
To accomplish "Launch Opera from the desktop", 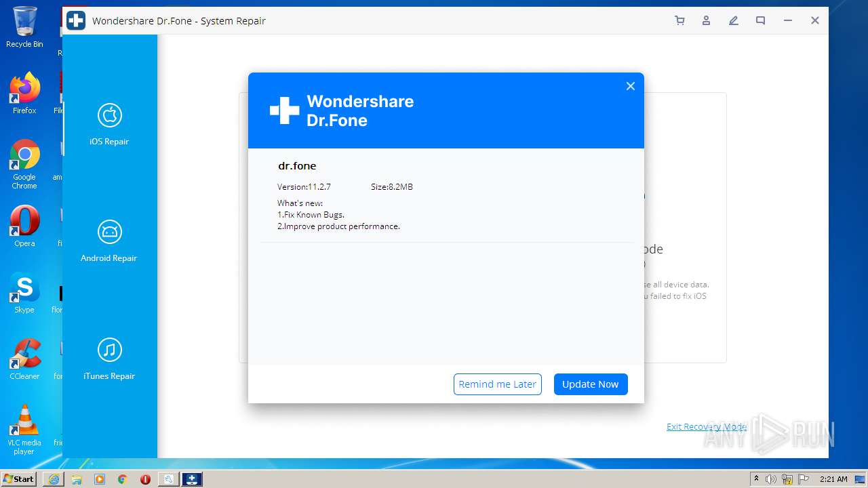I will pos(24,226).
